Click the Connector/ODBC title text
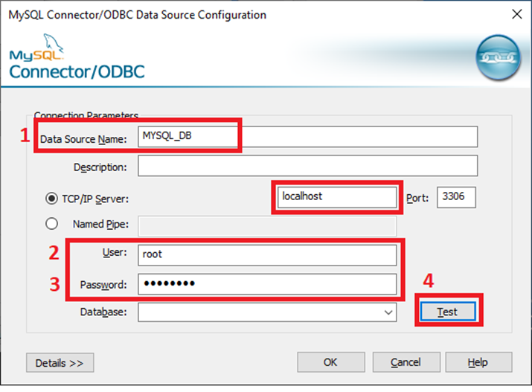The image size is (532, 392). tap(77, 72)
